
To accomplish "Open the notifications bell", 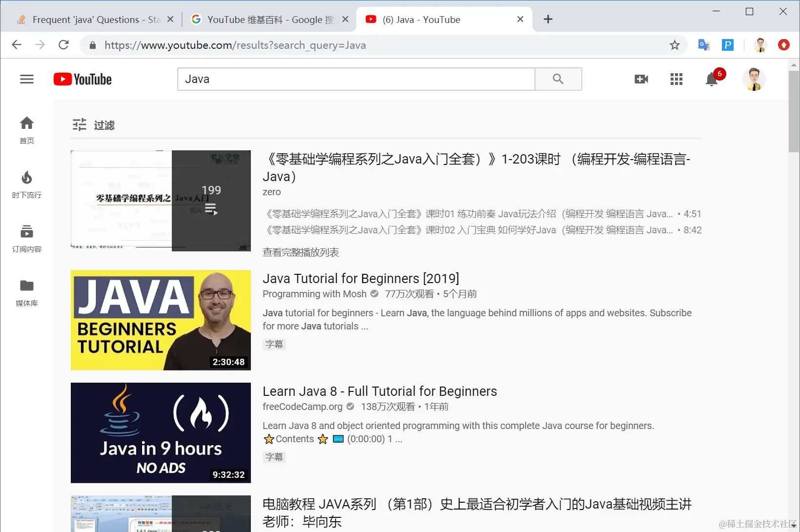I will pos(712,79).
